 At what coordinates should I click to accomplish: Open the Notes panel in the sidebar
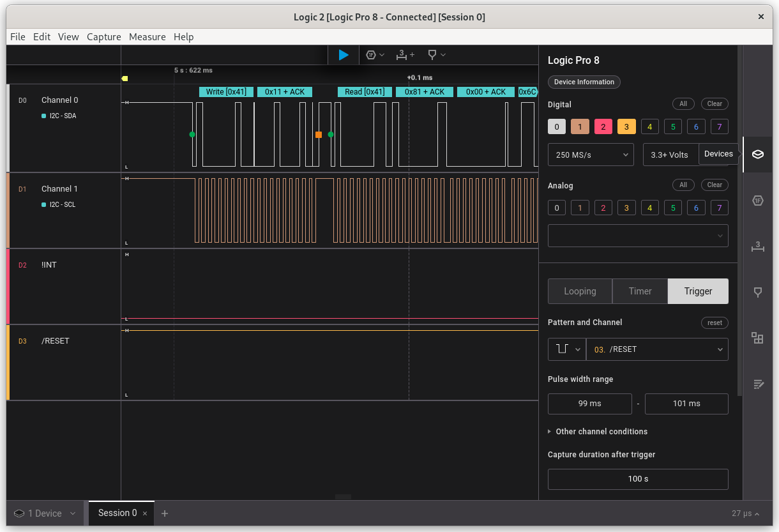[758, 384]
